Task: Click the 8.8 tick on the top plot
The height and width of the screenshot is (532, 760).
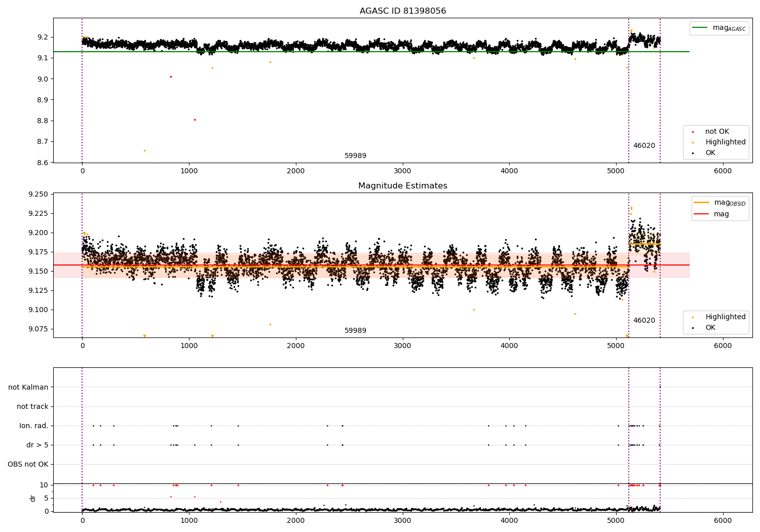Action: [x=43, y=121]
